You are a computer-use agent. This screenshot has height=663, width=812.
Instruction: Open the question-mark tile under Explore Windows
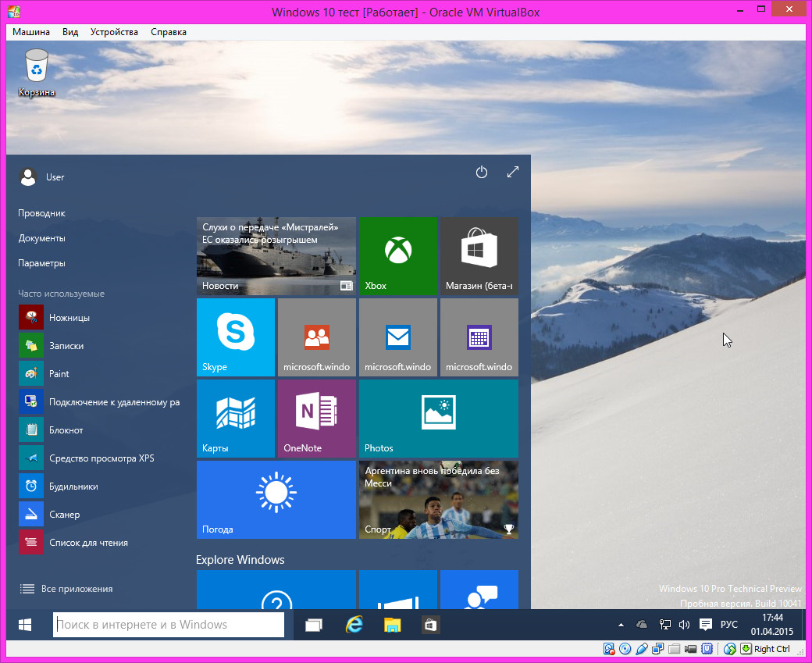click(276, 590)
